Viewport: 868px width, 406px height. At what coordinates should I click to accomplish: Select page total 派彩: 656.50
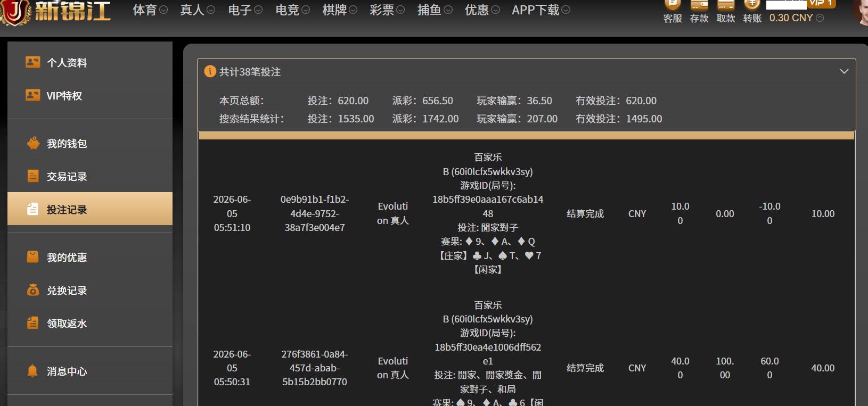click(x=423, y=101)
